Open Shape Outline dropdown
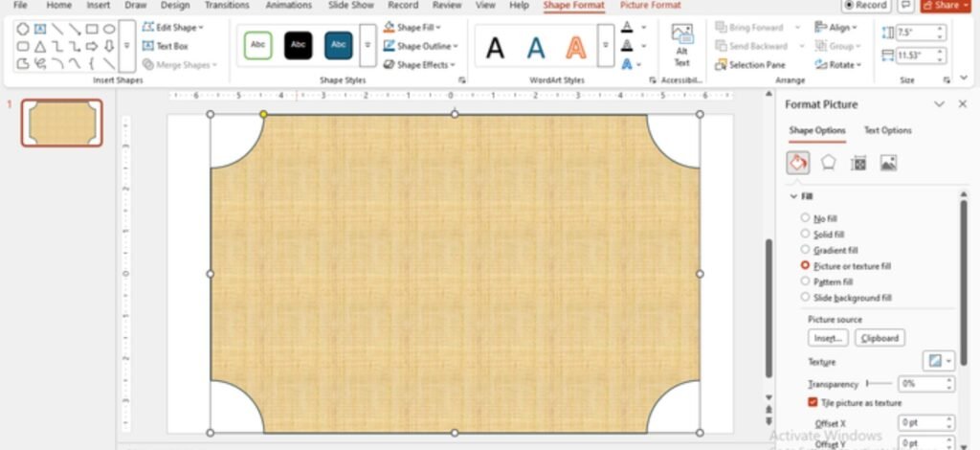This screenshot has width=980, height=450. [x=421, y=46]
